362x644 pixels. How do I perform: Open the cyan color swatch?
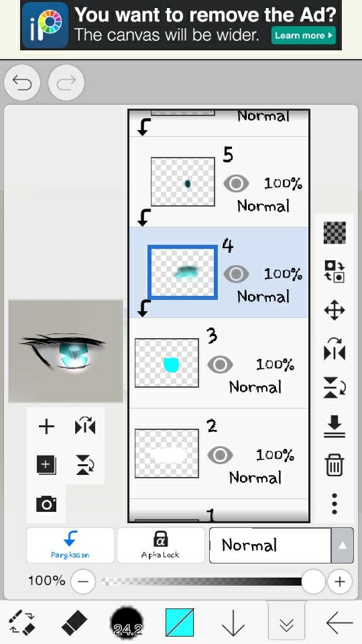coord(180,623)
